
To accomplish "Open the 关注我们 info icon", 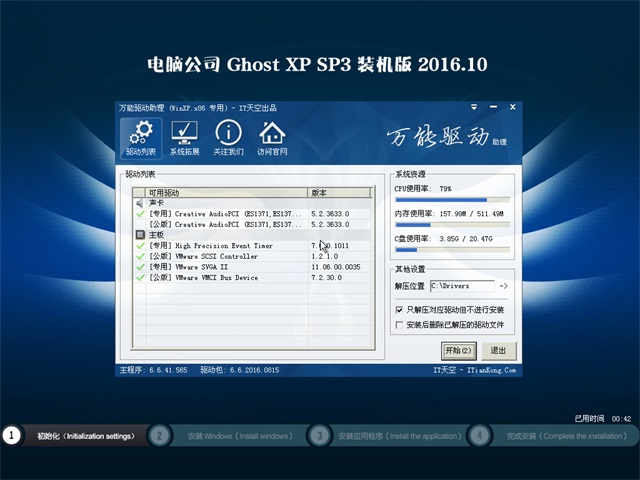I will click(x=228, y=138).
